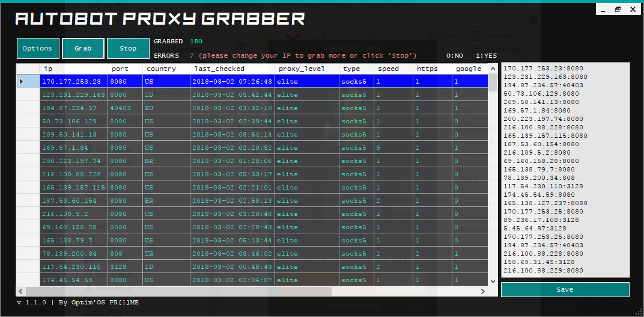Viewport: 644px width, 317px height.
Task: Click table vertical scrollbar thumb
Action: [x=493, y=81]
